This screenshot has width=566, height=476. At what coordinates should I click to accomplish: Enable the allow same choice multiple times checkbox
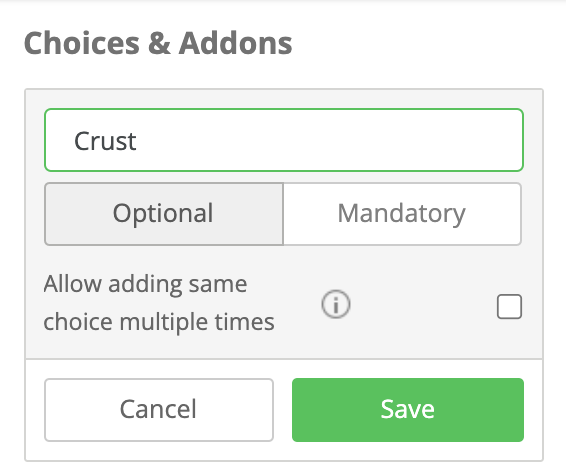pos(509,306)
